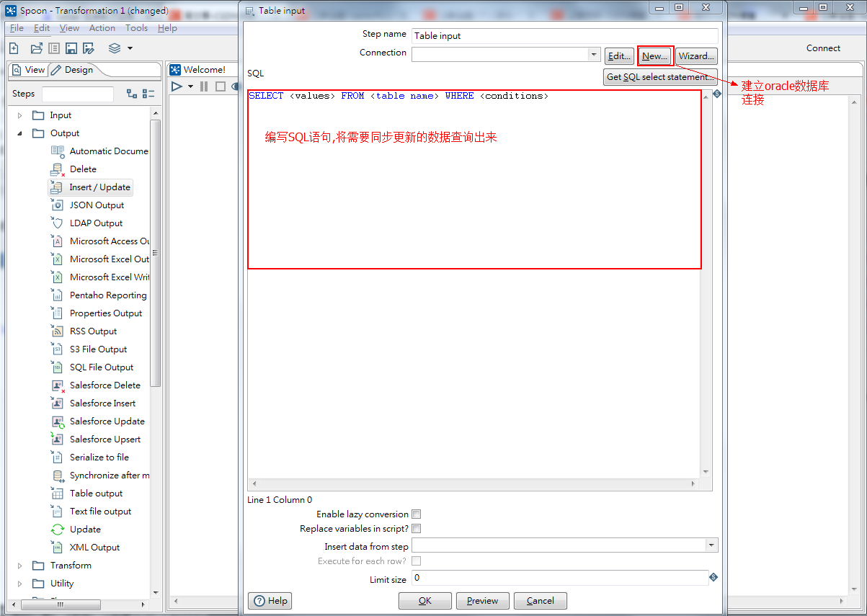Image resolution: width=867 pixels, height=616 pixels.
Task: Expand the Input folder in Steps tree
Action: click(x=19, y=115)
